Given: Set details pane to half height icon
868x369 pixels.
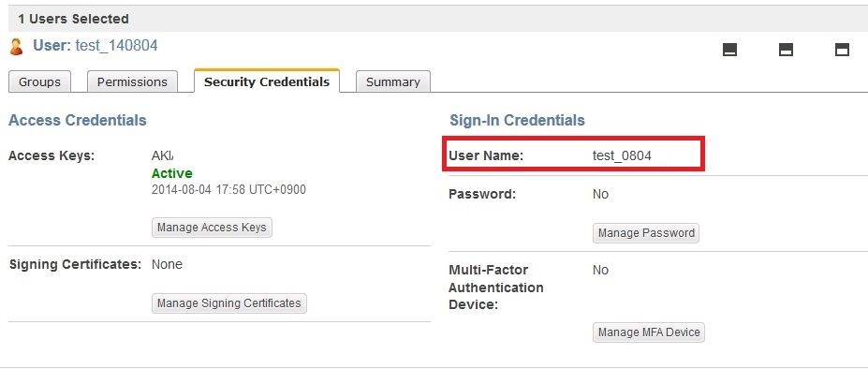Looking at the screenshot, I should [786, 50].
